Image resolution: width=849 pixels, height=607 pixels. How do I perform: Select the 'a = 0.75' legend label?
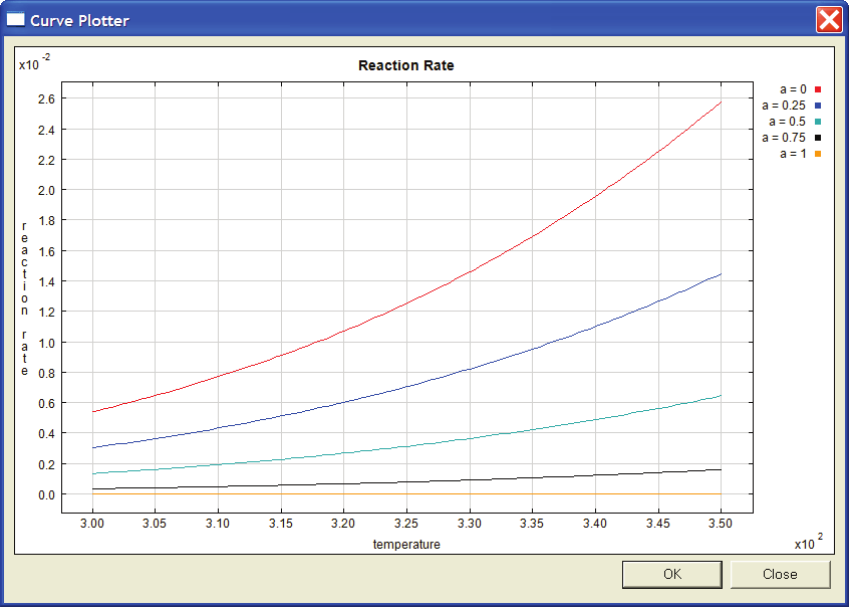[x=783, y=138]
